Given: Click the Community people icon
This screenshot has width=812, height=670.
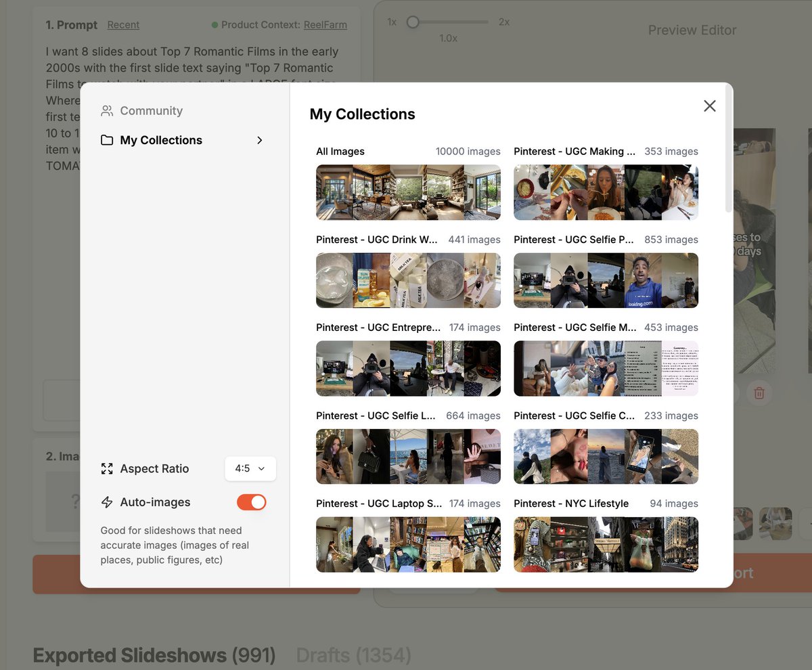Looking at the screenshot, I should (x=107, y=111).
